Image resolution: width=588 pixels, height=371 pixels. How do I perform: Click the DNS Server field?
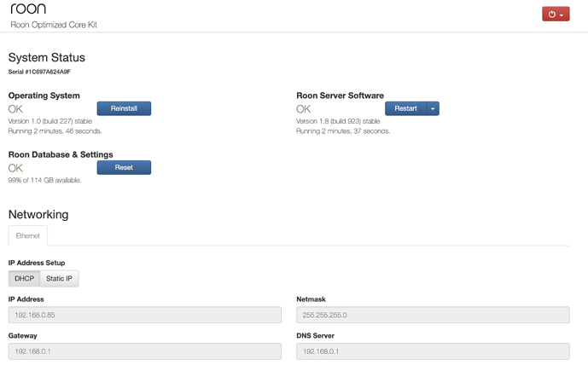(x=433, y=351)
